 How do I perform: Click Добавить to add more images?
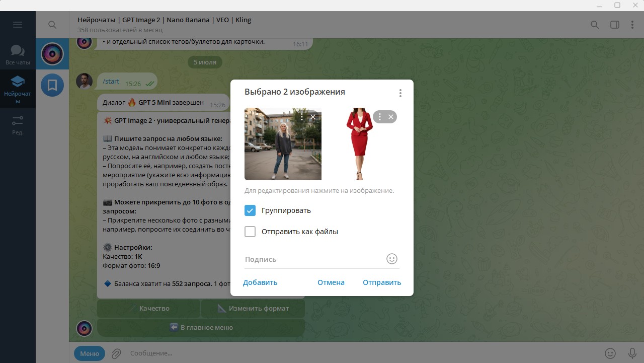(260, 282)
